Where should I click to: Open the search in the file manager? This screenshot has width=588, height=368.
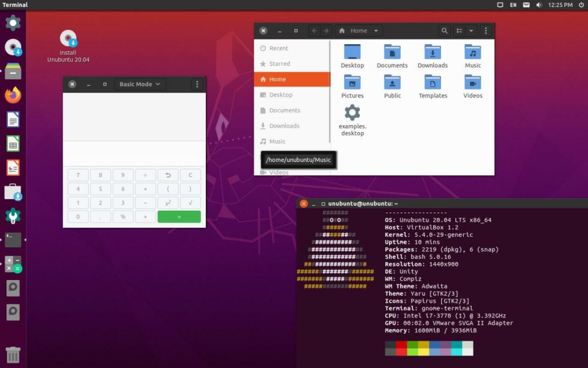(x=444, y=30)
